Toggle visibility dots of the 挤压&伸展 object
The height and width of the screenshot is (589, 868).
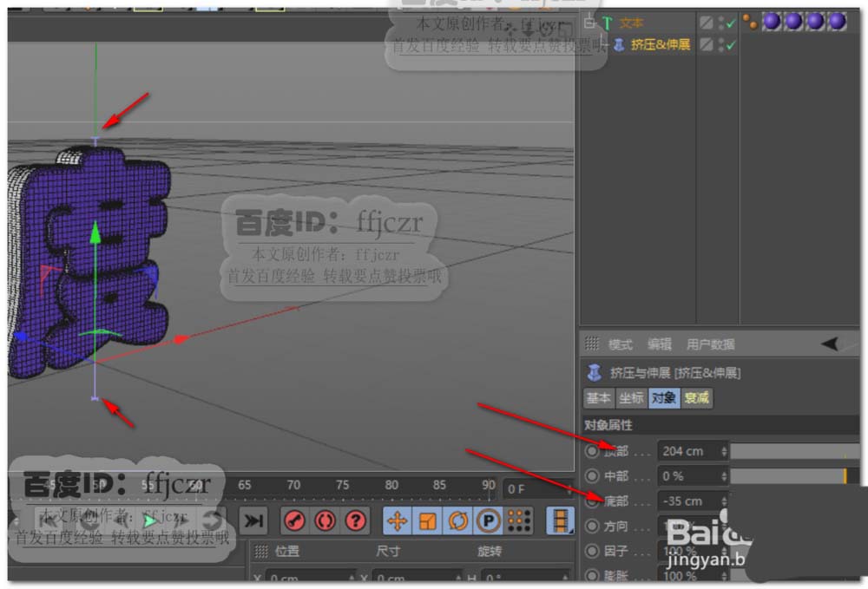pos(720,45)
